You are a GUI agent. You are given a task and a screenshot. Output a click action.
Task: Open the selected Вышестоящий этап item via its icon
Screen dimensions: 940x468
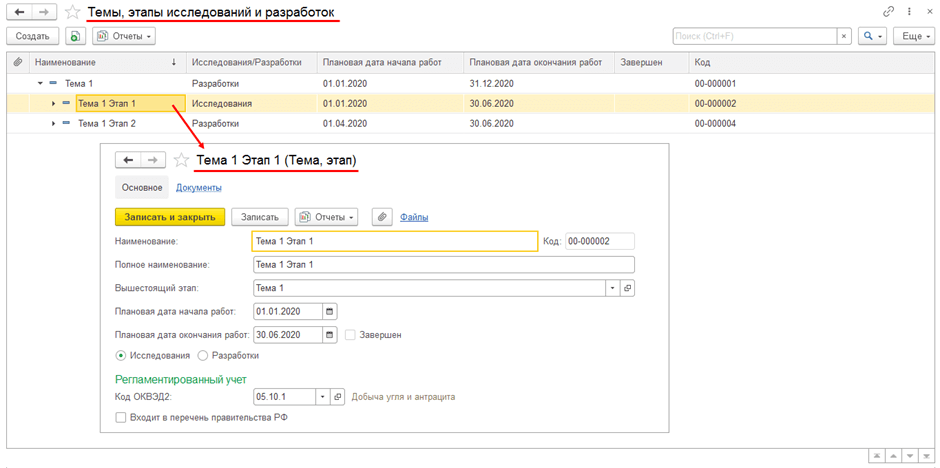[628, 288]
